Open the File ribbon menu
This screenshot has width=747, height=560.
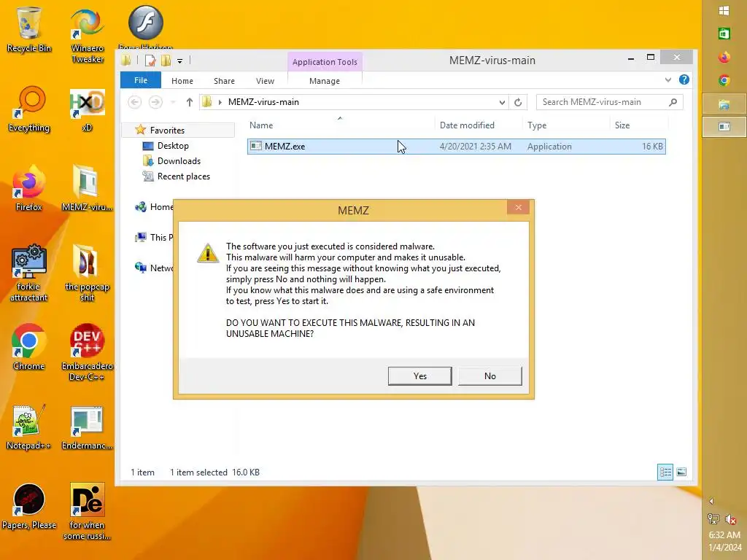click(141, 80)
